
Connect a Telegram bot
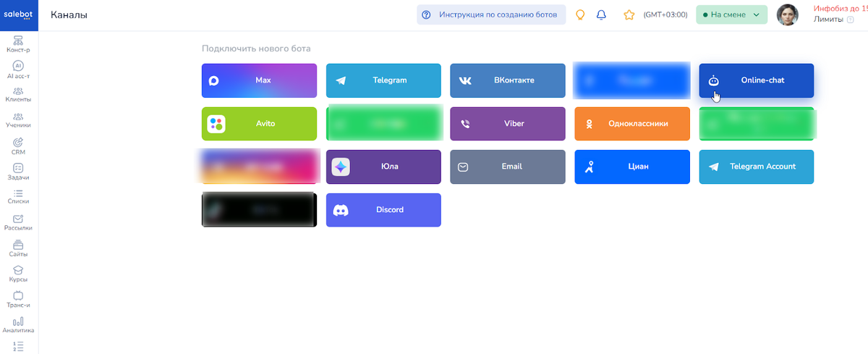click(x=383, y=80)
